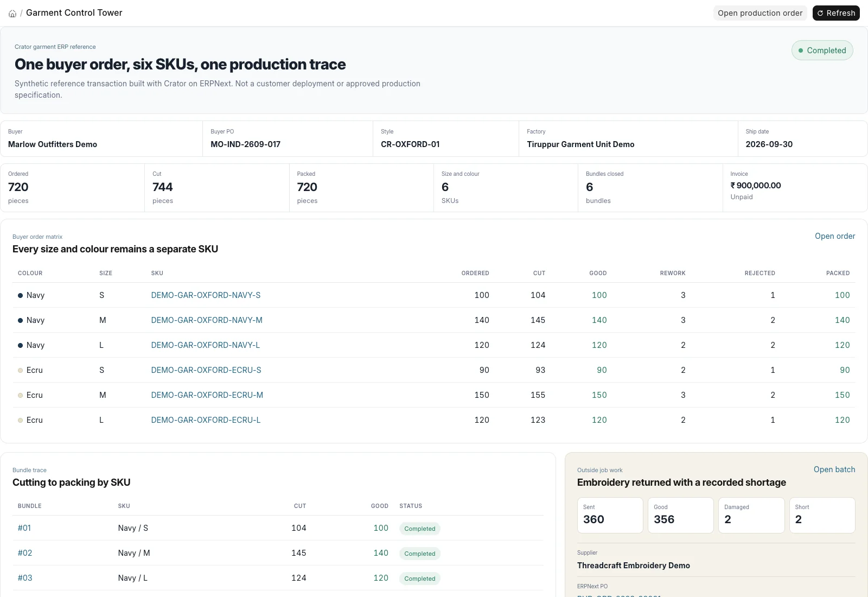Image resolution: width=868 pixels, height=597 pixels.
Task: Click Garment Control Tower breadcrumb title
Action: coord(74,12)
